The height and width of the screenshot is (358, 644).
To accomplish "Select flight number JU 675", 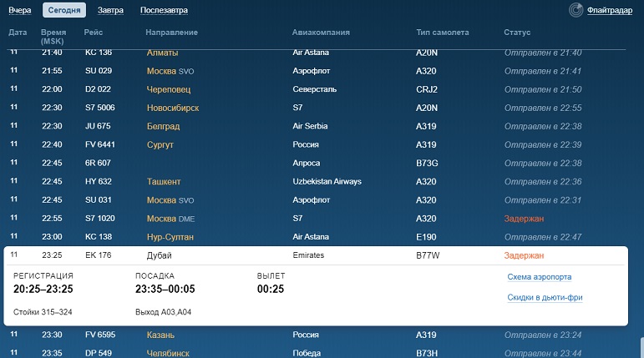I will pos(98,126).
